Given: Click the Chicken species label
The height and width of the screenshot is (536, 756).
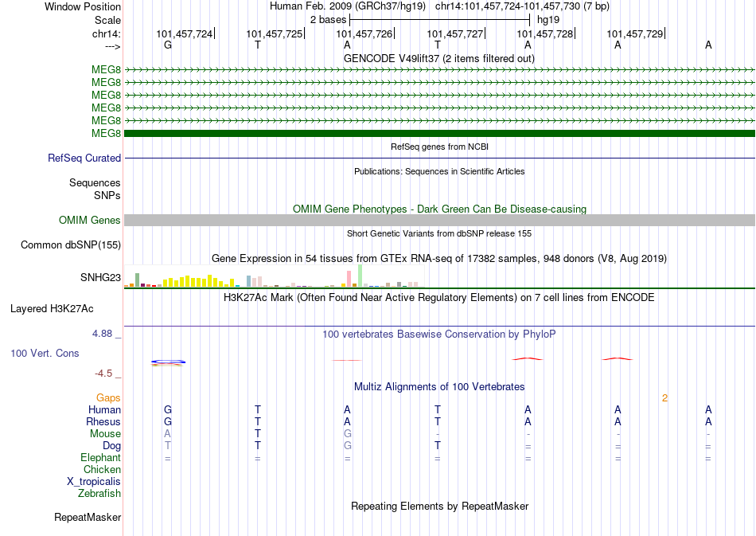Looking at the screenshot, I should click(102, 469).
